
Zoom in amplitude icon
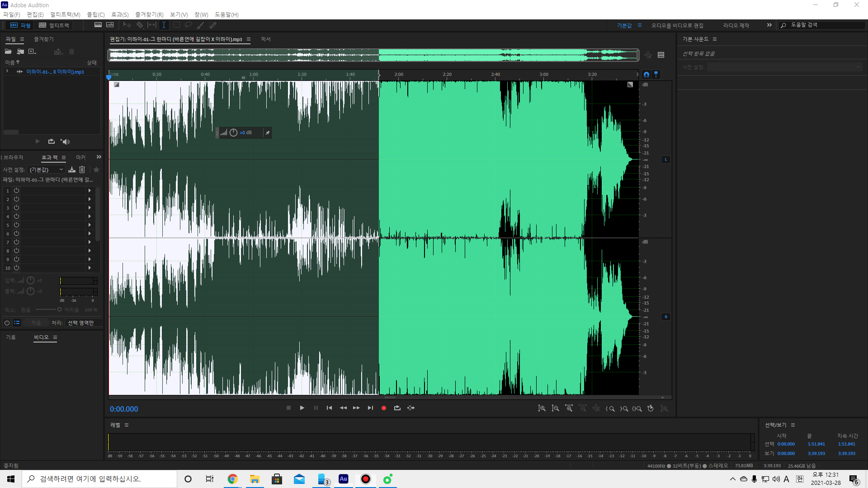(542, 408)
